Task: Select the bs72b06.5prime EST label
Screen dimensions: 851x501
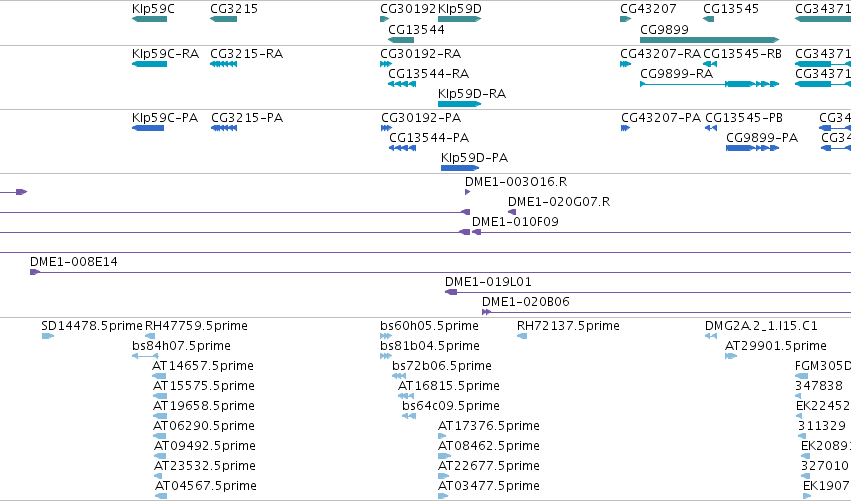Action: tap(442, 366)
